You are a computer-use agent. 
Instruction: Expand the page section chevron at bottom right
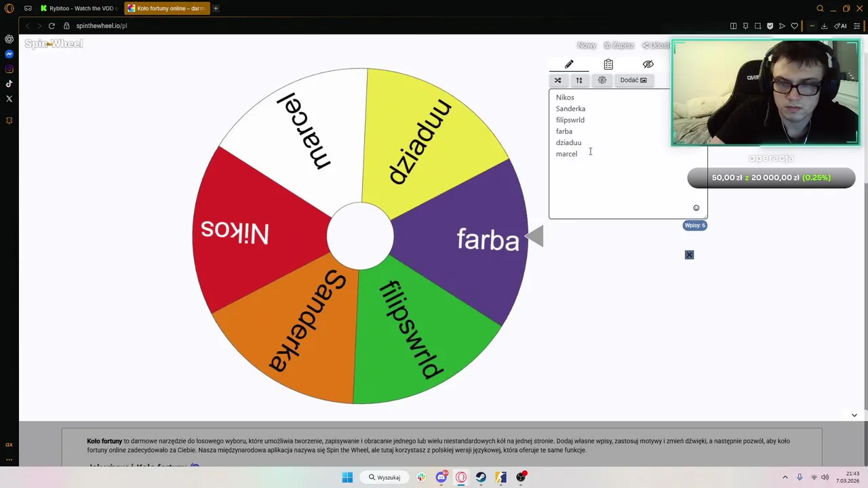pos(854,415)
